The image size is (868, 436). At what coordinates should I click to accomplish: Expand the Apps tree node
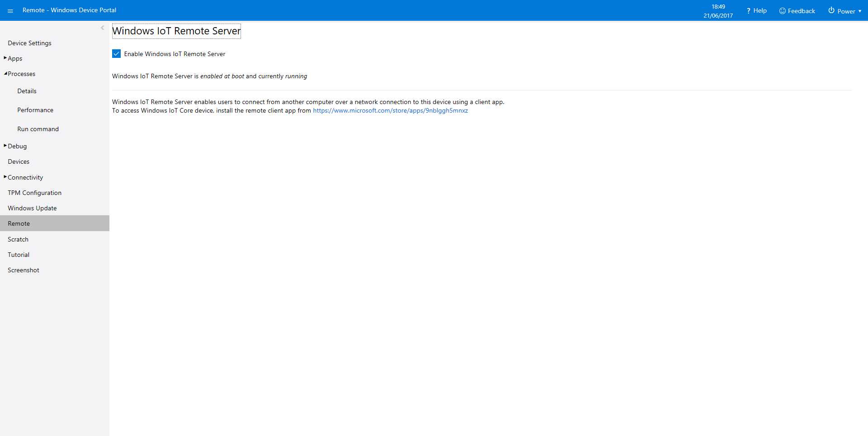click(x=5, y=57)
